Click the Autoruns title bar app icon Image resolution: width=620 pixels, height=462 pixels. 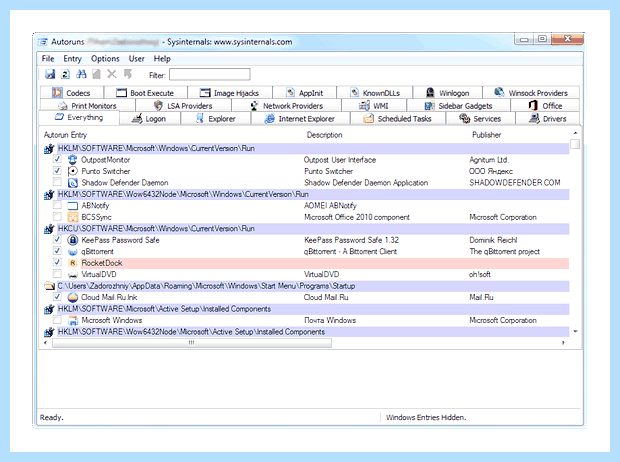pos(42,42)
